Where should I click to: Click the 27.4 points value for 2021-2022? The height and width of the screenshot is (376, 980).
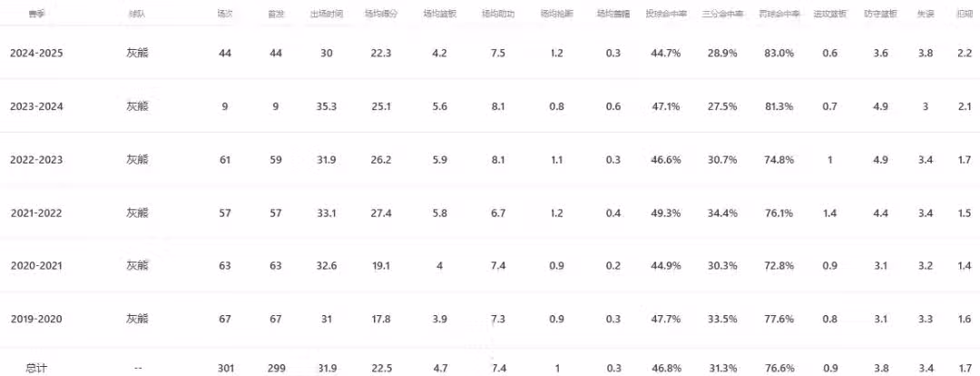point(381,213)
